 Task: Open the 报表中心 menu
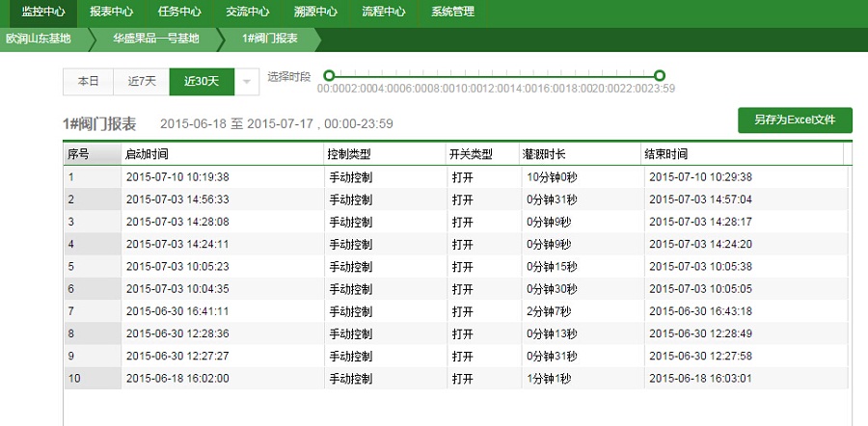coord(111,12)
